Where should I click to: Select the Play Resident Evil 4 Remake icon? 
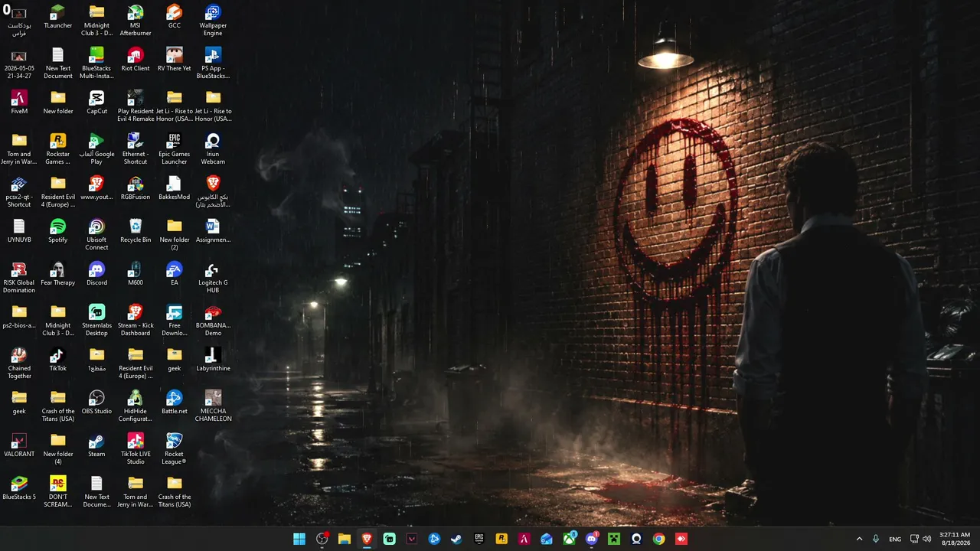pyautogui.click(x=136, y=106)
